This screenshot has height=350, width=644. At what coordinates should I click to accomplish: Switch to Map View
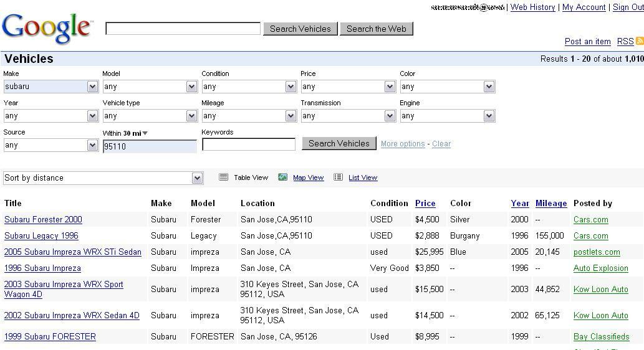(x=308, y=177)
